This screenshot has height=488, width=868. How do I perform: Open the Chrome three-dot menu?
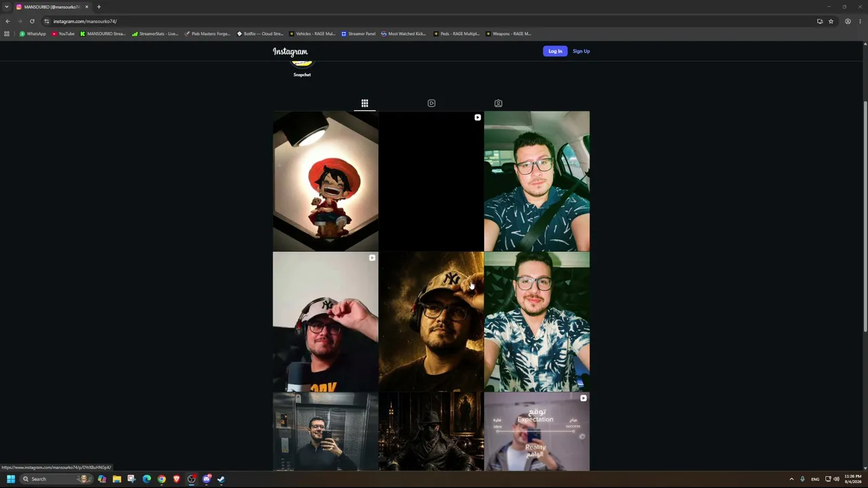860,21
